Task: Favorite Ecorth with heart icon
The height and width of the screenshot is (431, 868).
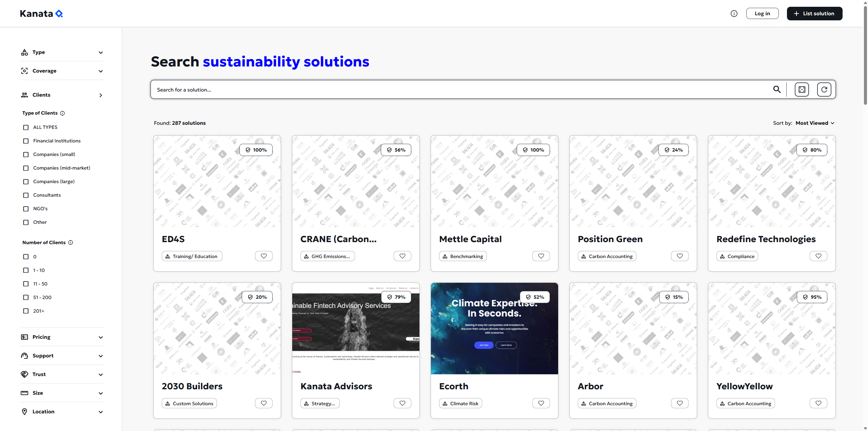Action: (541, 403)
